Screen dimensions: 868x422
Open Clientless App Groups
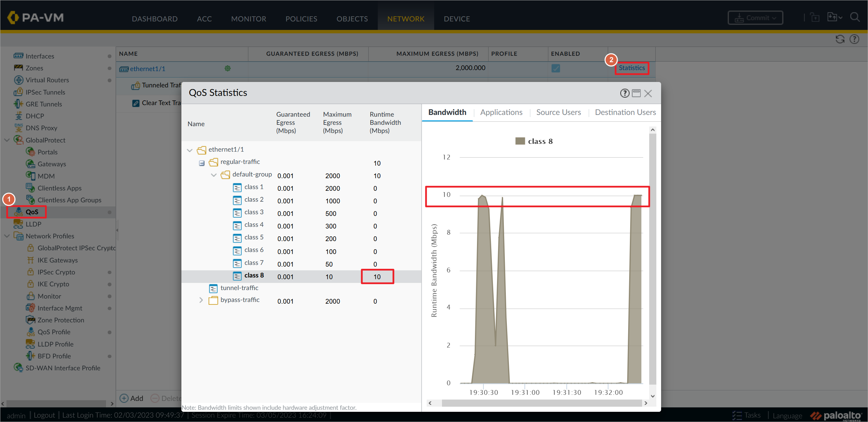click(69, 200)
